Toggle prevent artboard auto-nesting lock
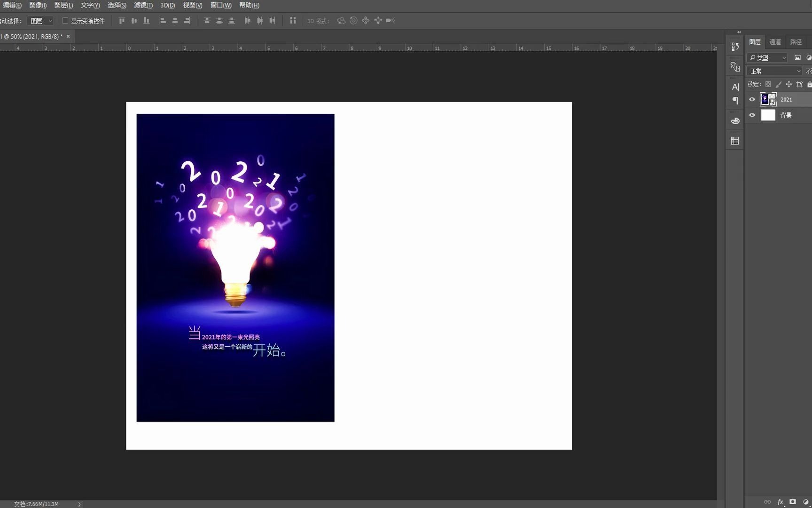 [799, 84]
